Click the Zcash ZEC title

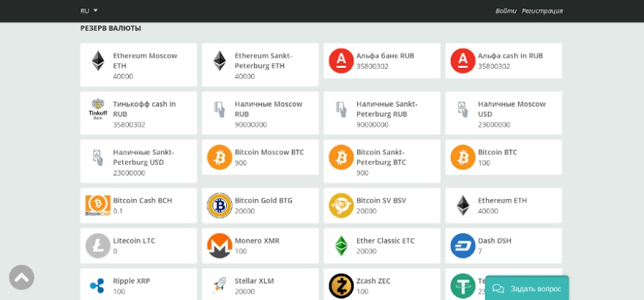coord(373,281)
